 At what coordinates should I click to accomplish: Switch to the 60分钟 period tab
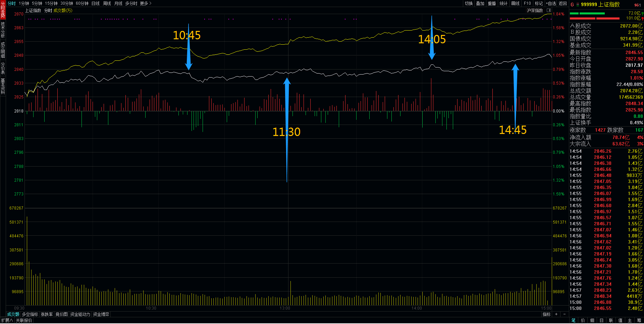coord(82,3)
